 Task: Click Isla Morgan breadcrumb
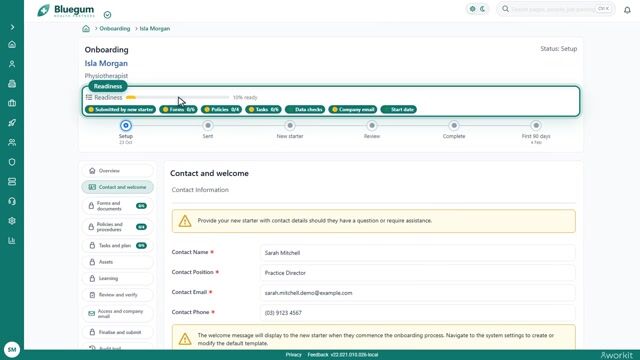click(155, 29)
